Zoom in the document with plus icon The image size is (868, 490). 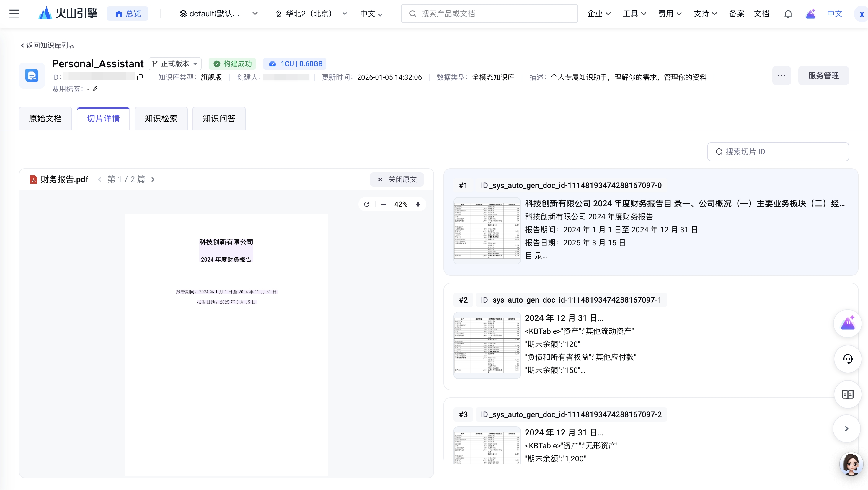tap(418, 204)
